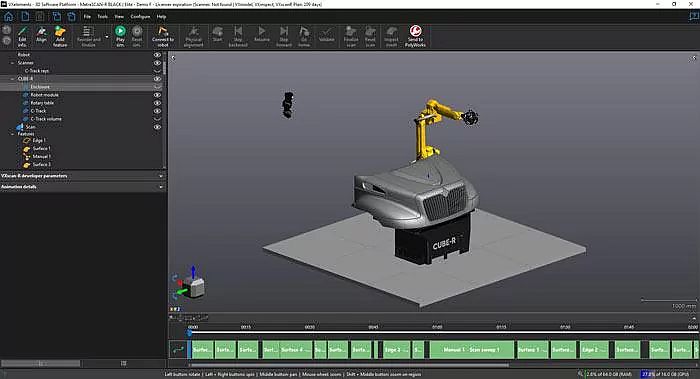Expand the Animation details section

coord(83,187)
